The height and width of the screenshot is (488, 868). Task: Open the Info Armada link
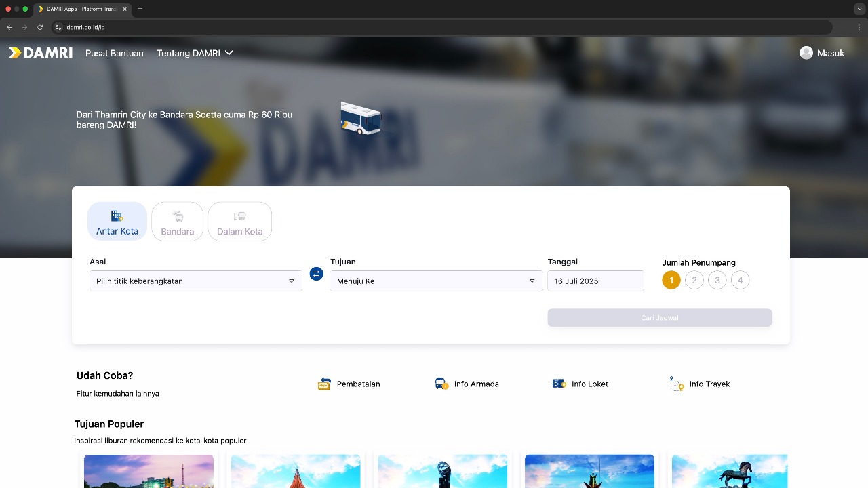click(477, 384)
